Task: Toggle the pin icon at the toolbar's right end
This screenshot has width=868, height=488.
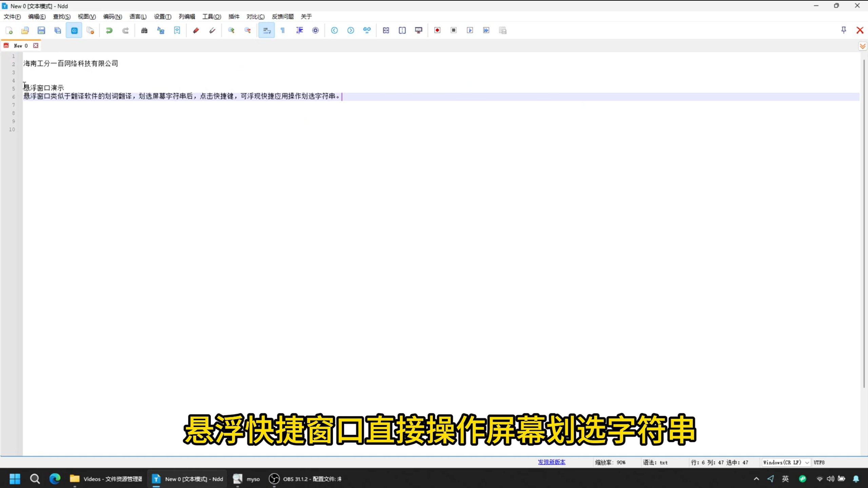Action: pos(844,31)
